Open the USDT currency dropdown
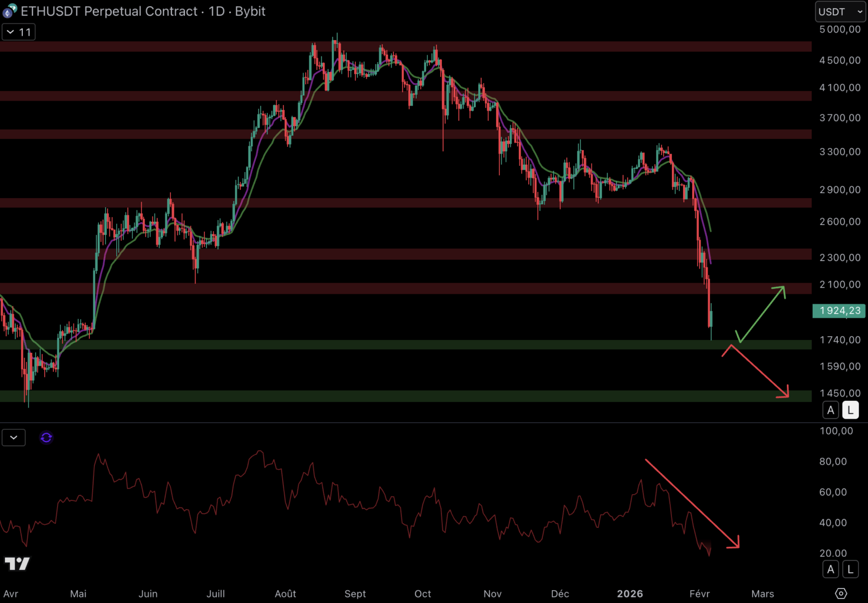Image resolution: width=868 pixels, height=603 pixels. pyautogui.click(x=840, y=12)
